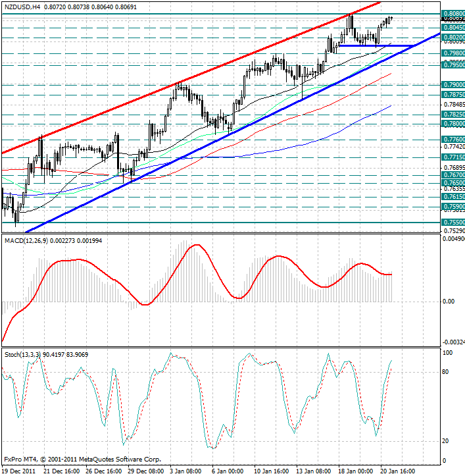
Task: Select the 0.77600 price level label
Action: 453,140
